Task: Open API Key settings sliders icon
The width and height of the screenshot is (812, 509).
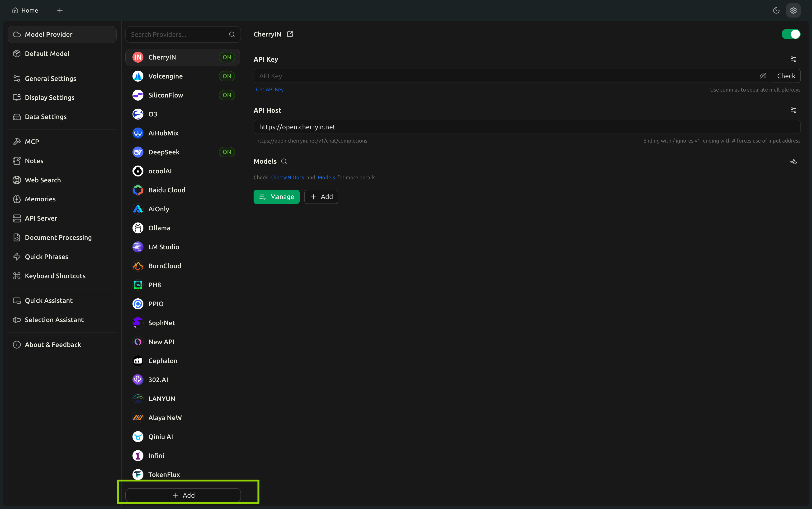Action: pyautogui.click(x=793, y=59)
